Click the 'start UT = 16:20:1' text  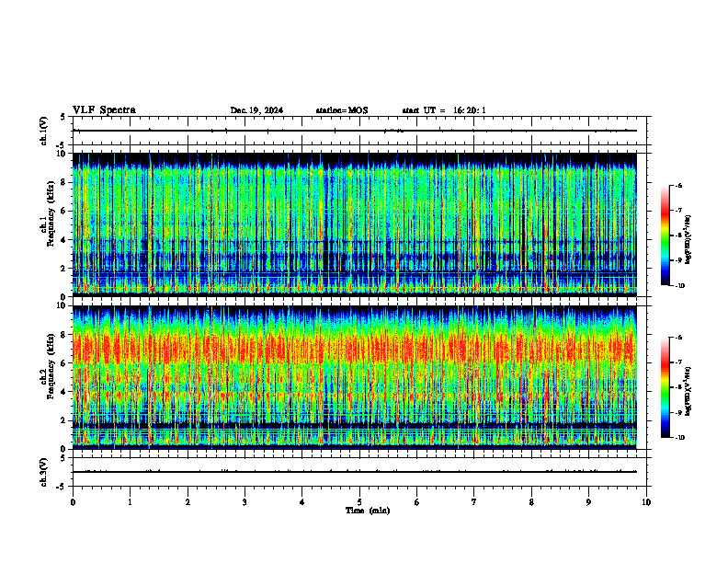pos(444,110)
